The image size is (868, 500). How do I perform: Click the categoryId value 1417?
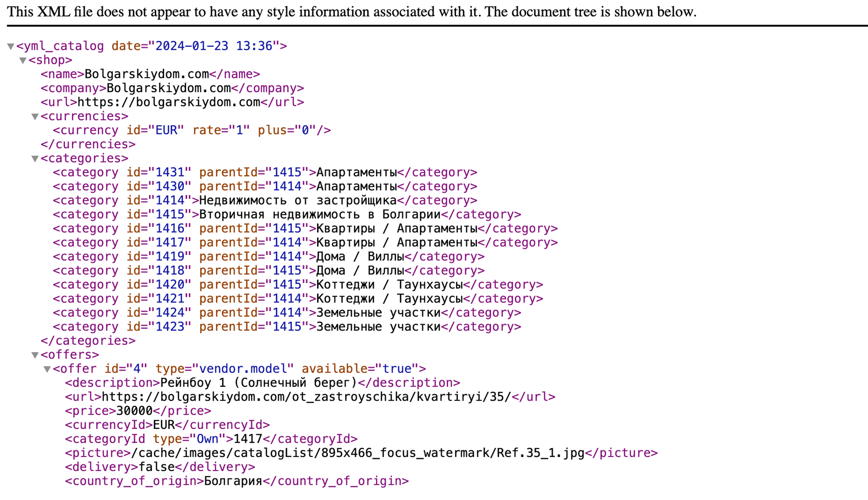(x=248, y=439)
